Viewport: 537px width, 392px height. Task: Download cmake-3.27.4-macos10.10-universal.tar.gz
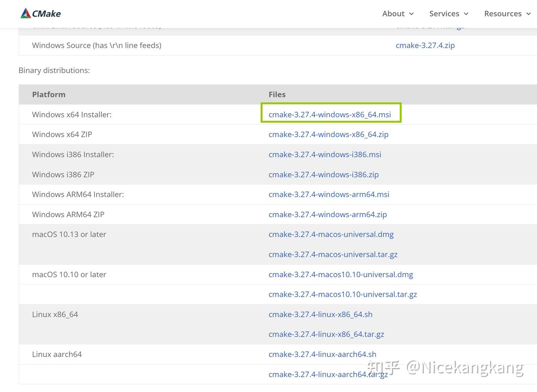coord(343,294)
